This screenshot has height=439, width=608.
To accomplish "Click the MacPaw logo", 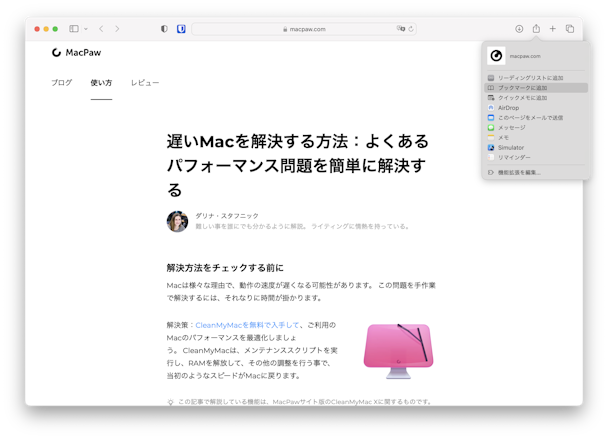I will (76, 52).
